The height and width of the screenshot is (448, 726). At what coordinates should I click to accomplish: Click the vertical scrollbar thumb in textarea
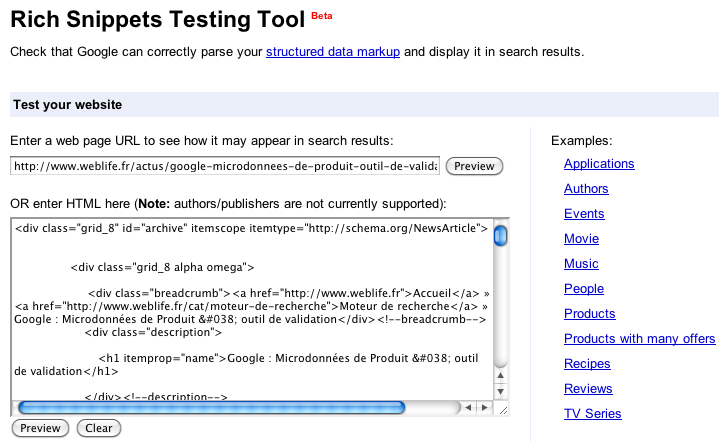(501, 236)
